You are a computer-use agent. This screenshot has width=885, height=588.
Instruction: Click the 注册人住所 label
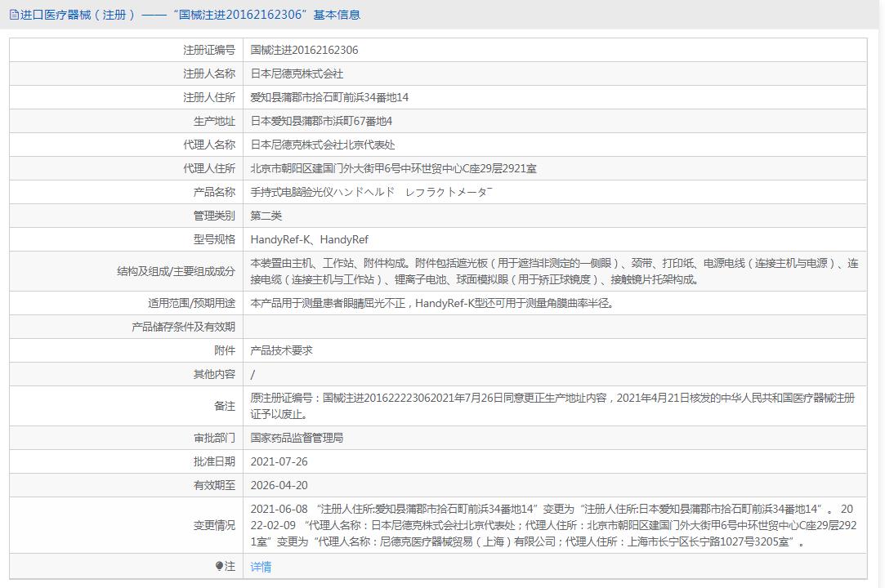(209, 98)
